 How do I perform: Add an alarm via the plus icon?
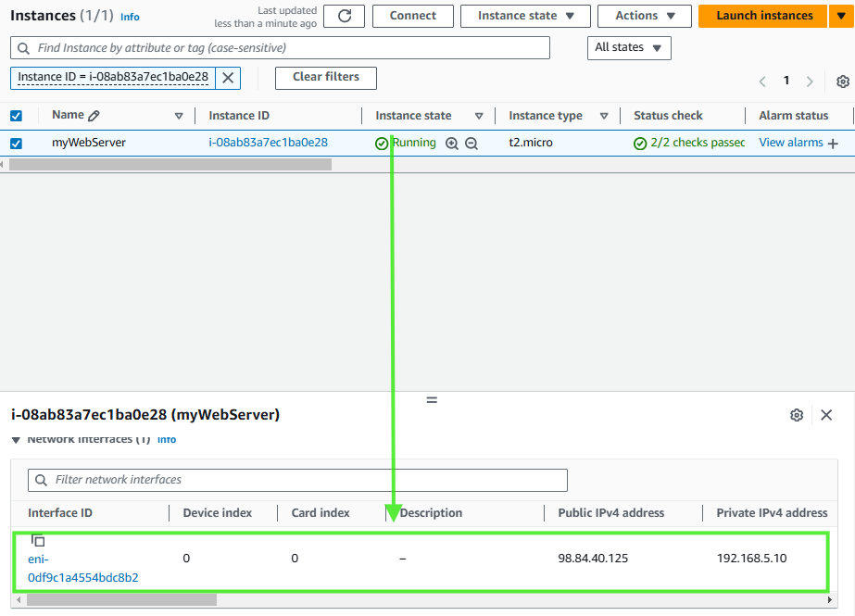[833, 143]
